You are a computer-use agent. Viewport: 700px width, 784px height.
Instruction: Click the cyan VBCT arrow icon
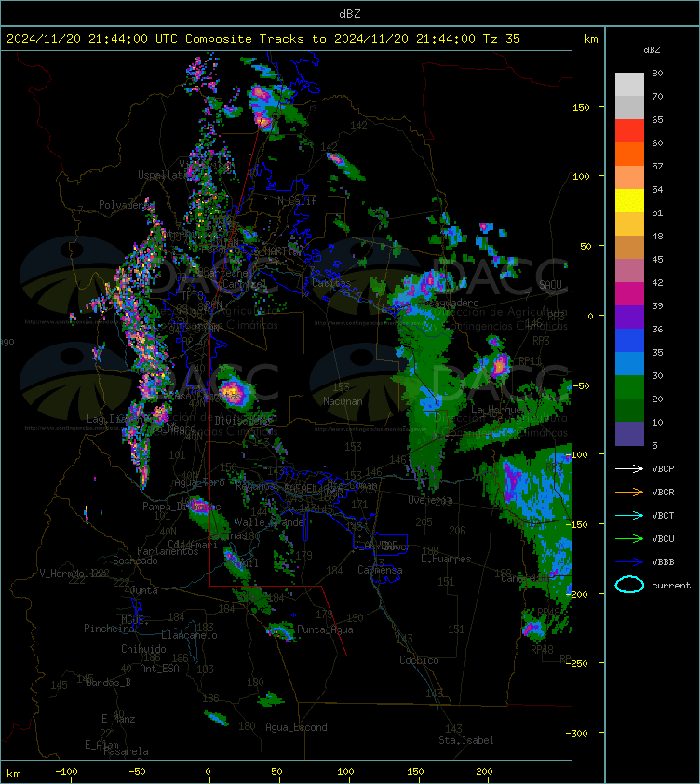629,516
